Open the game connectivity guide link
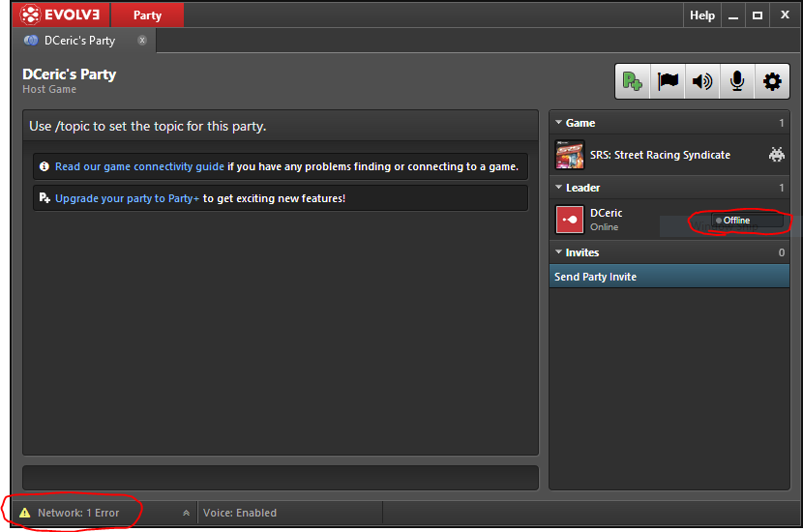Screen dimensions: 803x532 pyautogui.click(x=139, y=166)
